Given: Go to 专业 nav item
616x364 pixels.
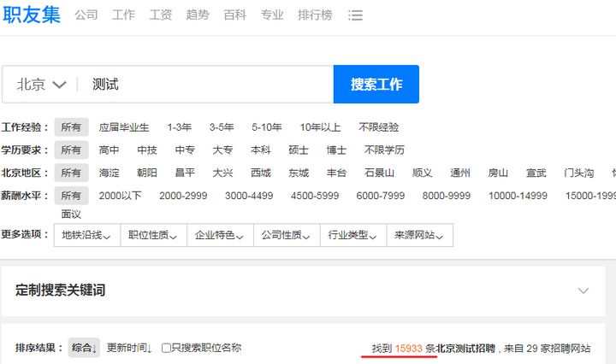Looking at the screenshot, I should point(272,15).
